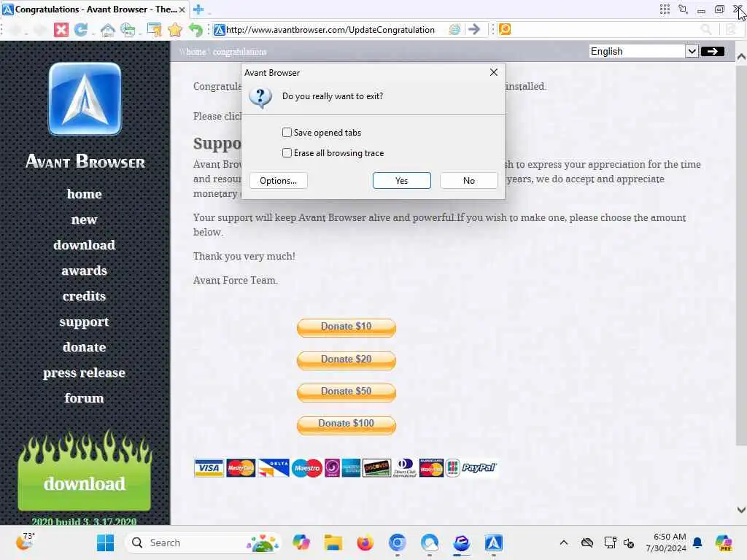
Task: Open Copilot from the taskbar
Action: coord(301,542)
